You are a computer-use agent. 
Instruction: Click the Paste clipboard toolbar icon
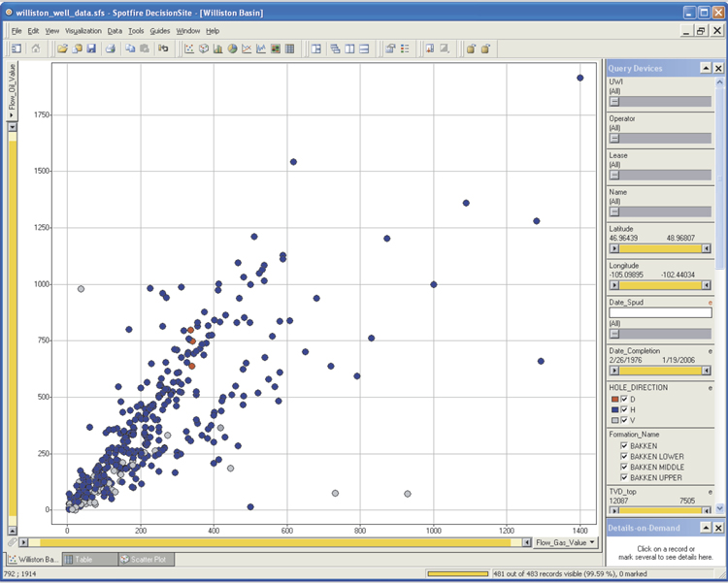click(x=145, y=49)
